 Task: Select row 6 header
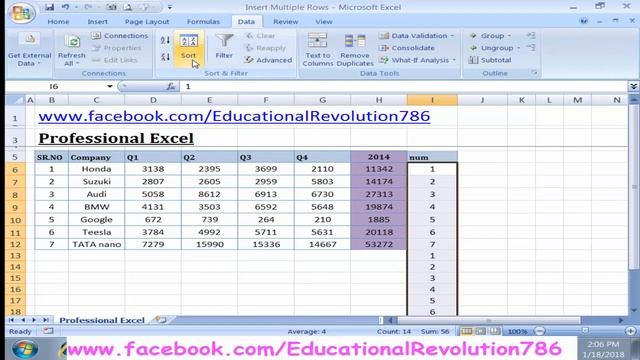[15, 169]
